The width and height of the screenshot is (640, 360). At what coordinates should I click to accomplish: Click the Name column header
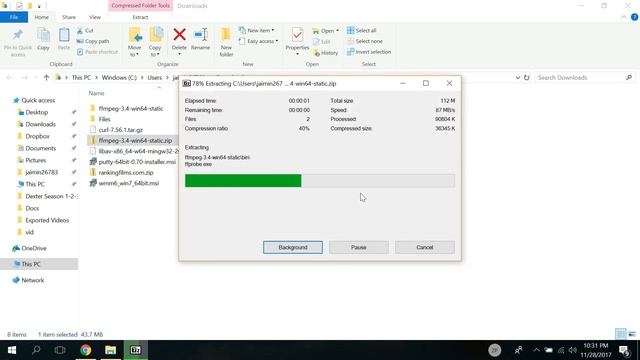click(x=97, y=93)
